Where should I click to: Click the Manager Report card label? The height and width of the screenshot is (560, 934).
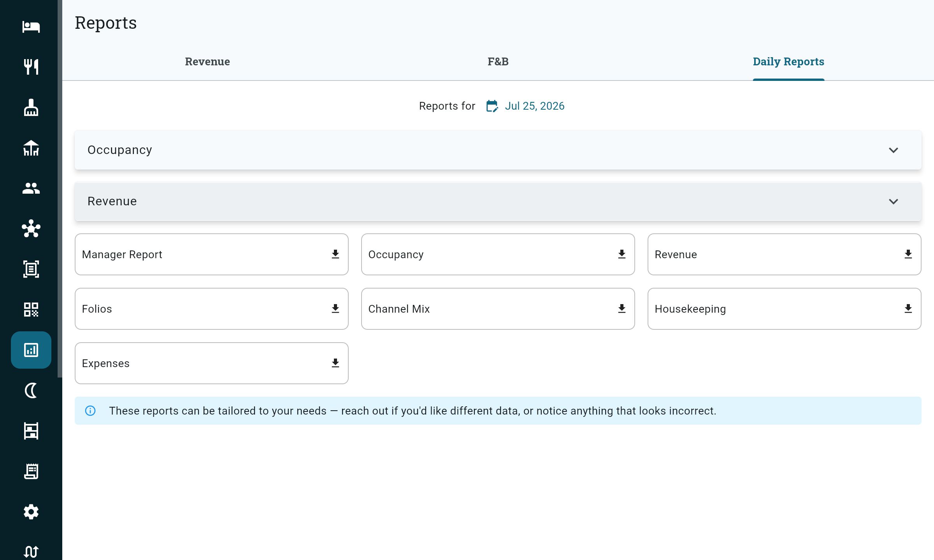pyautogui.click(x=122, y=254)
